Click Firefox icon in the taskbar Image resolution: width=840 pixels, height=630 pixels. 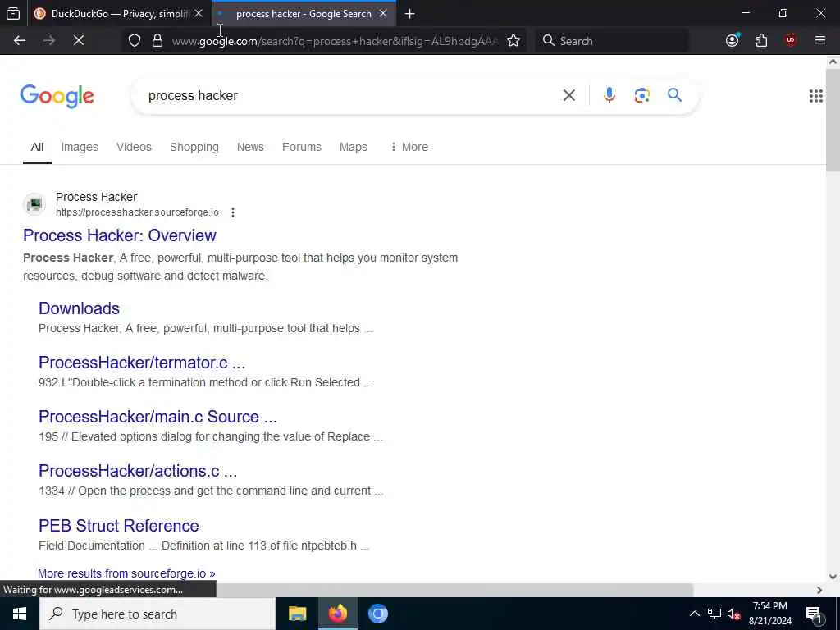(x=337, y=614)
